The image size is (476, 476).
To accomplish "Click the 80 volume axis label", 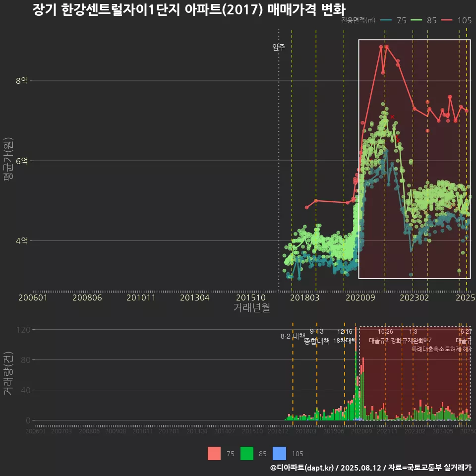I will (x=26, y=360).
